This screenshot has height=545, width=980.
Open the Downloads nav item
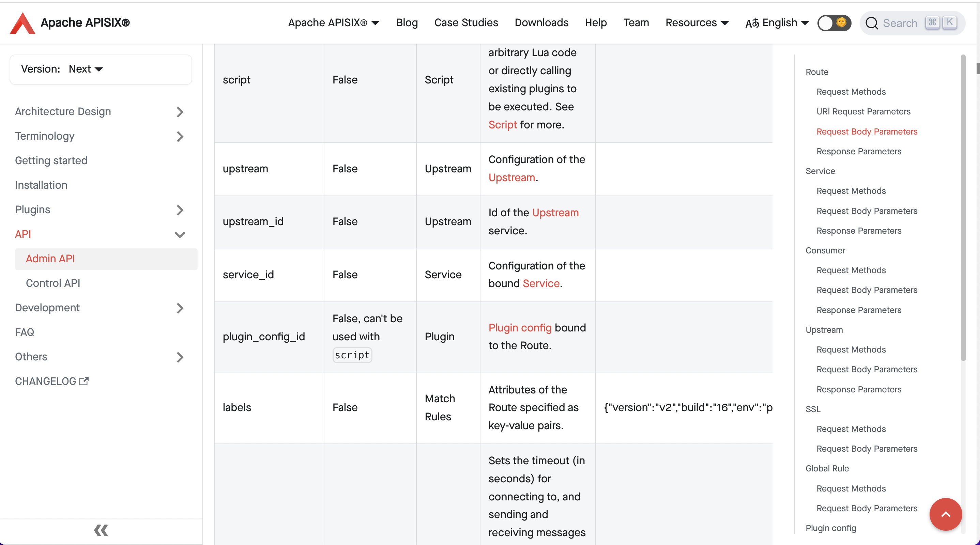(541, 23)
